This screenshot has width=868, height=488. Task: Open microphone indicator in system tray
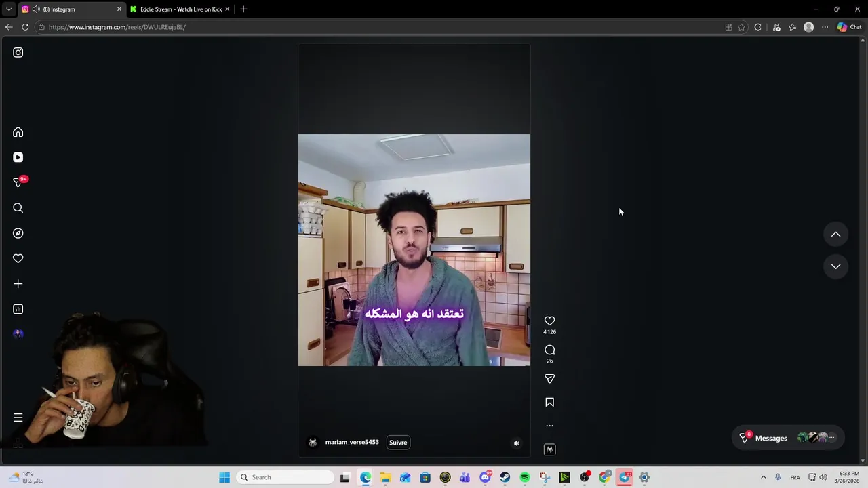click(x=778, y=477)
